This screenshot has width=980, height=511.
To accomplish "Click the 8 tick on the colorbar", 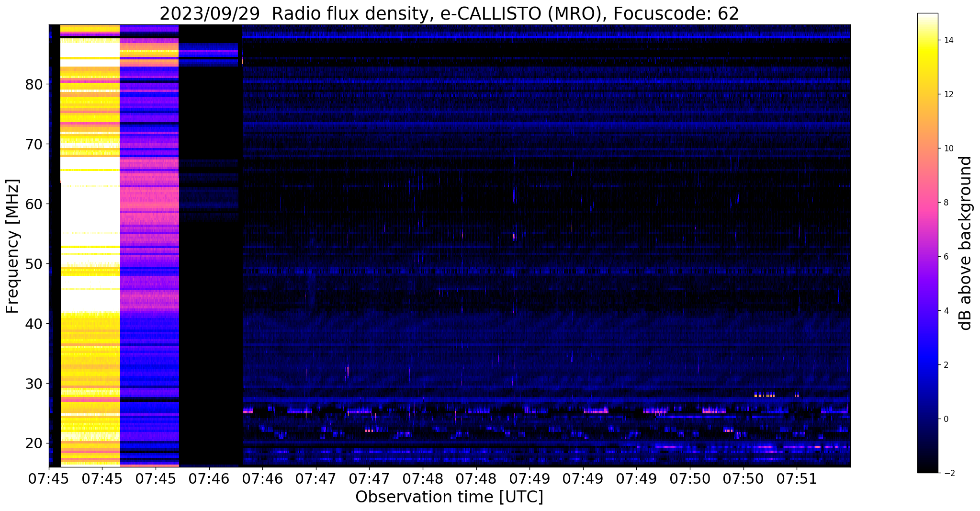I will 945,203.
